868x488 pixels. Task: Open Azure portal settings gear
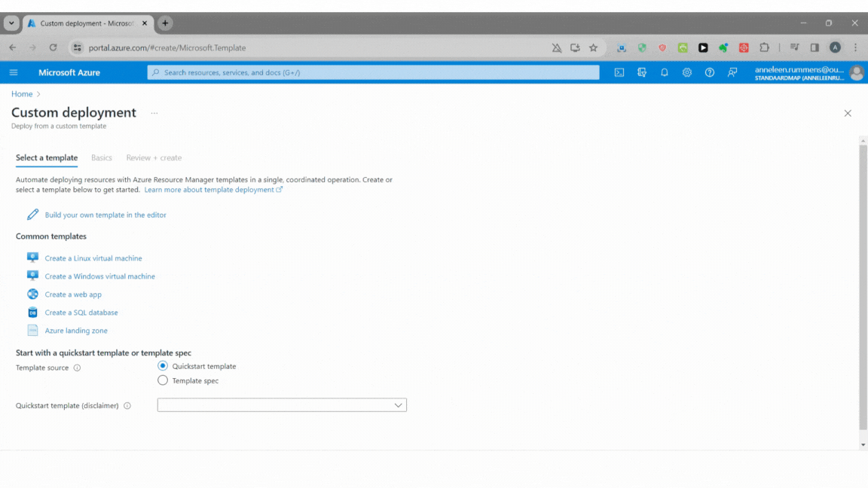(687, 72)
